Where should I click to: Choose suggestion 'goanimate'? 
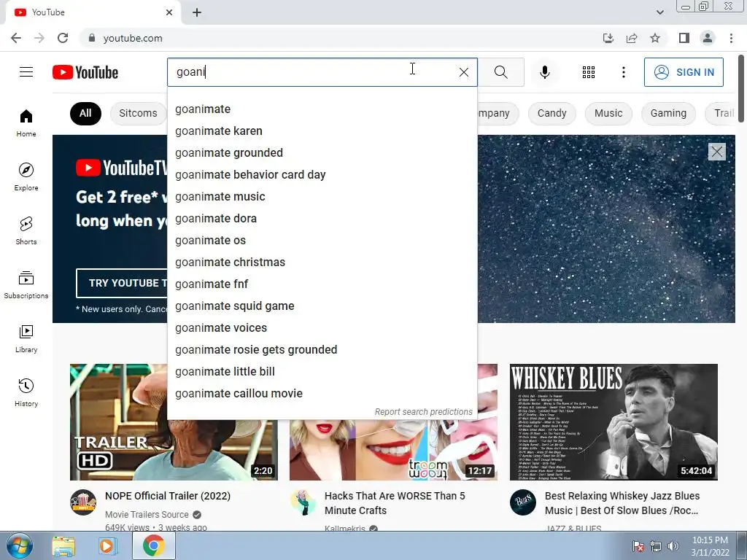[322, 109]
